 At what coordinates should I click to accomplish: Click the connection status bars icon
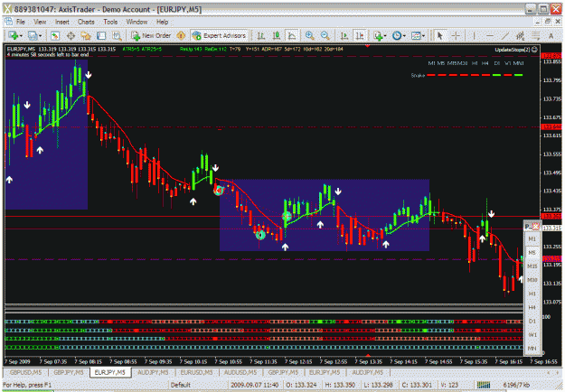click(x=484, y=385)
